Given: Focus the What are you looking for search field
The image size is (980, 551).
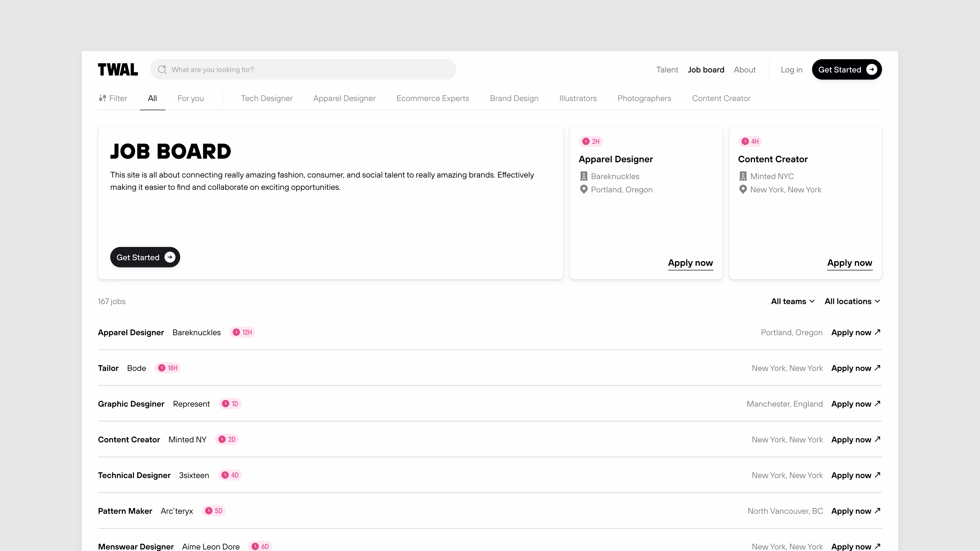Looking at the screenshot, I should click(x=303, y=70).
